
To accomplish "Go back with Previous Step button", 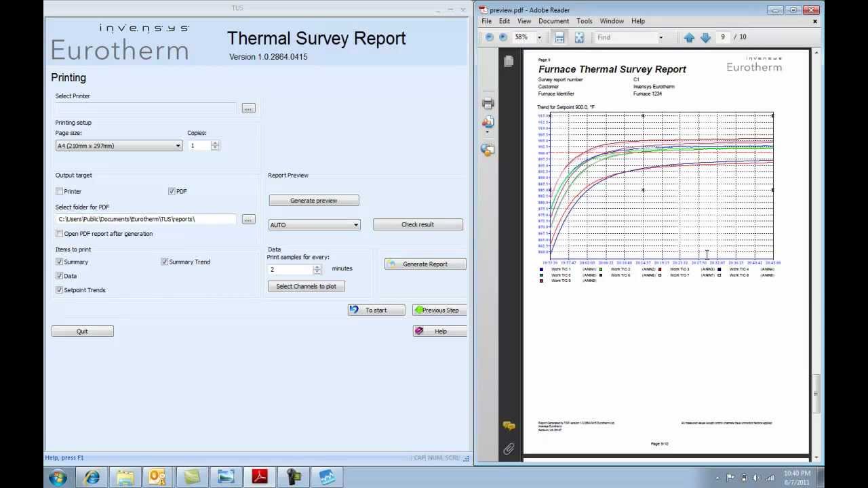I will click(x=440, y=310).
